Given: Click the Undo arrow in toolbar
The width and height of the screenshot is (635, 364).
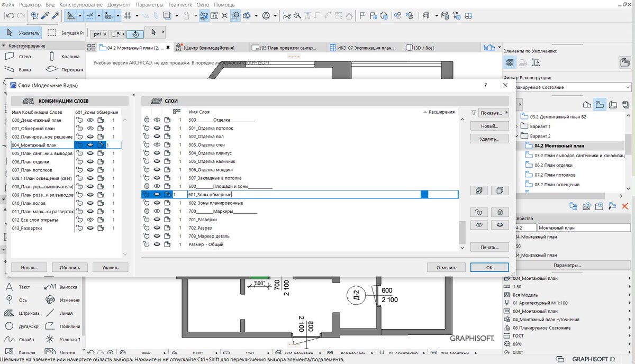Looking at the screenshot, I should (x=10, y=16).
